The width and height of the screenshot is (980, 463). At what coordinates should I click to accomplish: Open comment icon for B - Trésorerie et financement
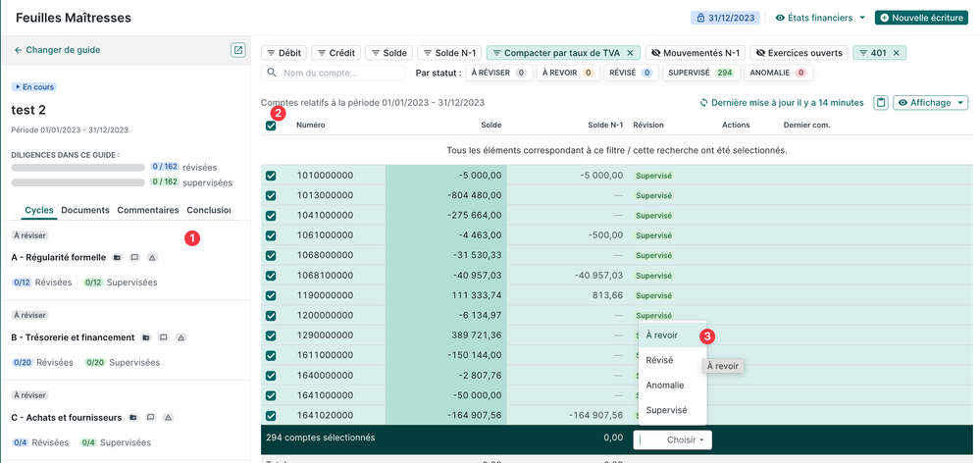164,337
